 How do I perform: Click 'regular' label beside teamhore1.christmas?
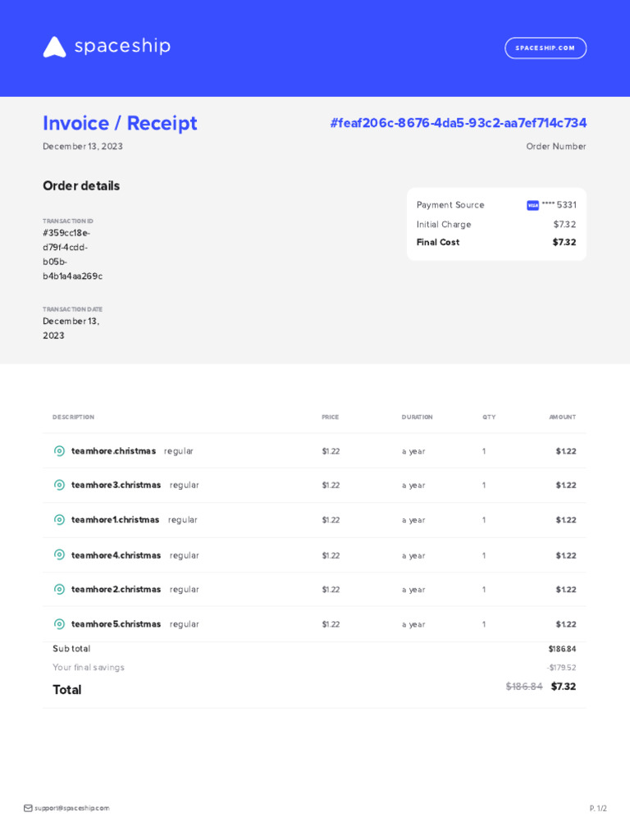[x=183, y=519]
